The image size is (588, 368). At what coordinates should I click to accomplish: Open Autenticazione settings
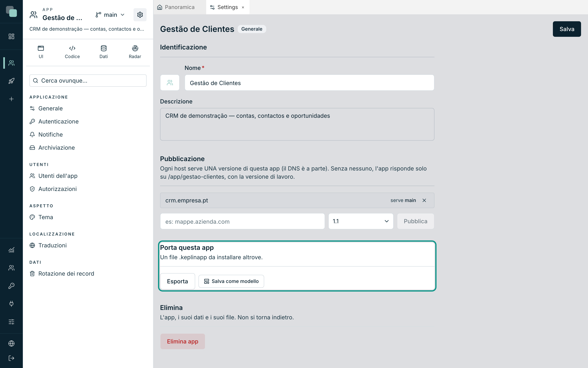click(54, 121)
